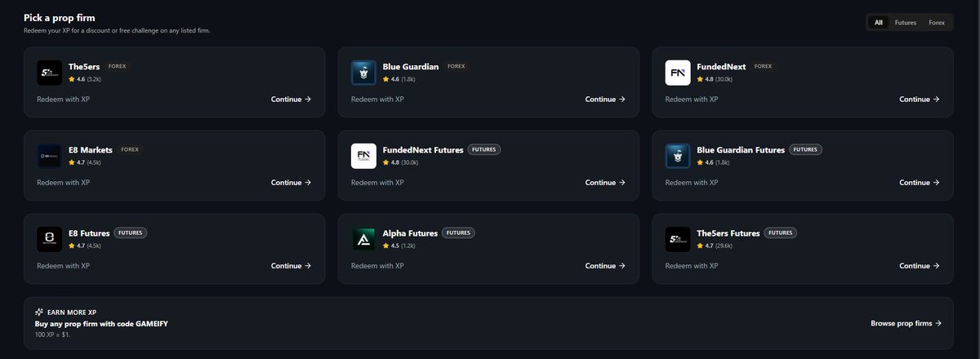The height and width of the screenshot is (359, 980).
Task: Click FUTURES badge beside The5ers Futures
Action: [x=780, y=233]
